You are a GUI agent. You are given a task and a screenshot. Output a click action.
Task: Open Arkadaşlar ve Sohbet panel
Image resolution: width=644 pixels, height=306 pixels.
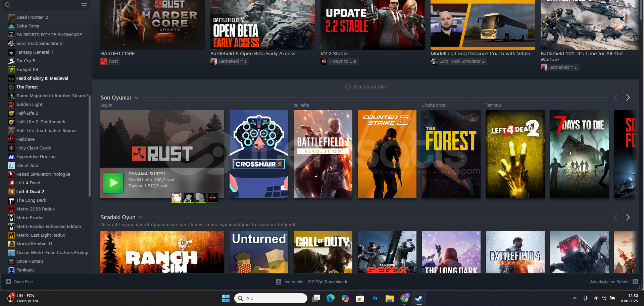(x=614, y=282)
